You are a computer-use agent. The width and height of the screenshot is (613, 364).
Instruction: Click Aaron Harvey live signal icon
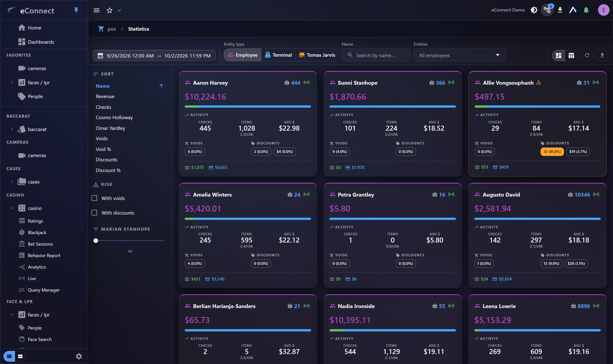306,82
